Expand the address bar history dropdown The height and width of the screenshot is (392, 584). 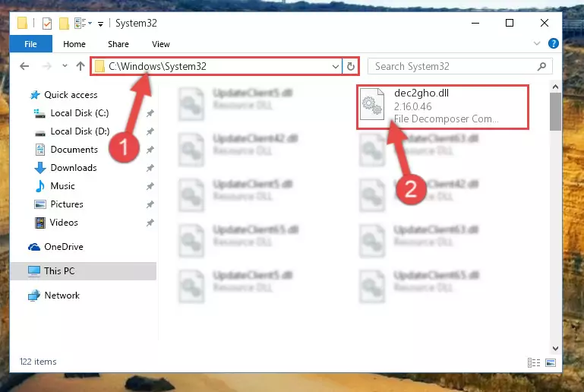[x=335, y=67]
